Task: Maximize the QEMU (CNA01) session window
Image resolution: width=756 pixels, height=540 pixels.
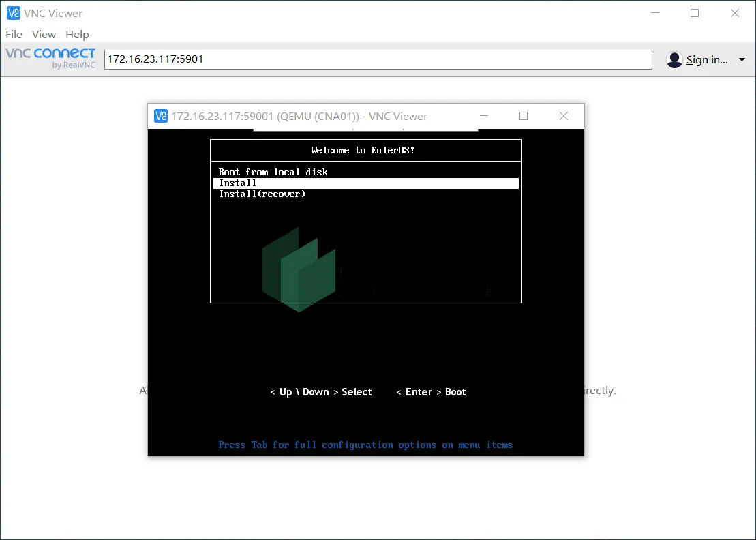Action: click(x=524, y=116)
